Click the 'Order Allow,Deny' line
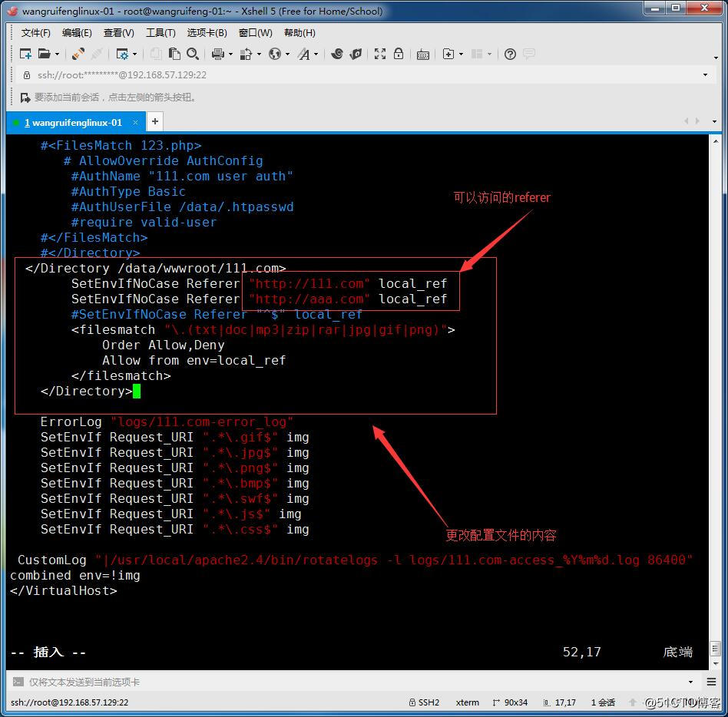The image size is (728, 717). click(x=163, y=345)
